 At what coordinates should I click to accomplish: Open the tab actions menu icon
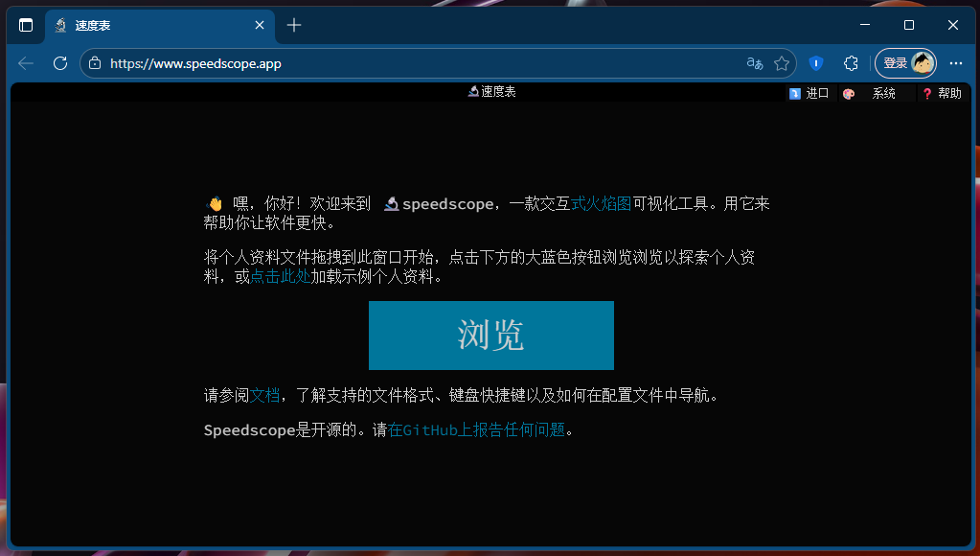pos(26,25)
